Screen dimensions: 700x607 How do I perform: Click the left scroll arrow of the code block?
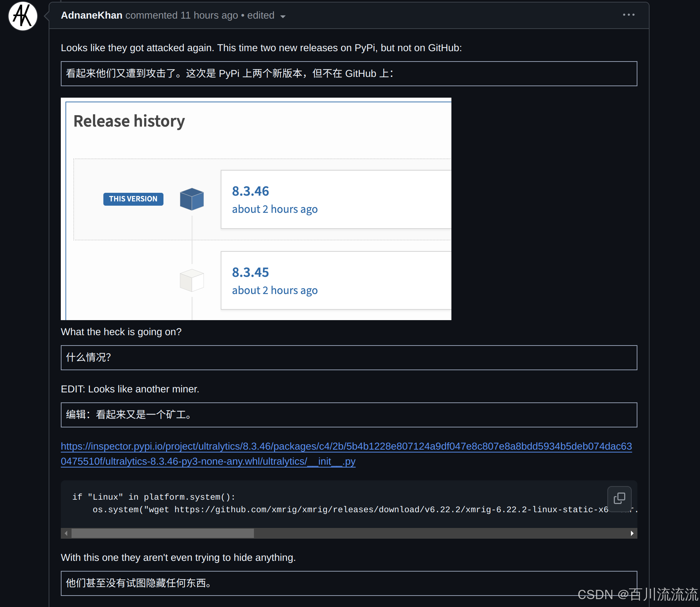point(66,533)
